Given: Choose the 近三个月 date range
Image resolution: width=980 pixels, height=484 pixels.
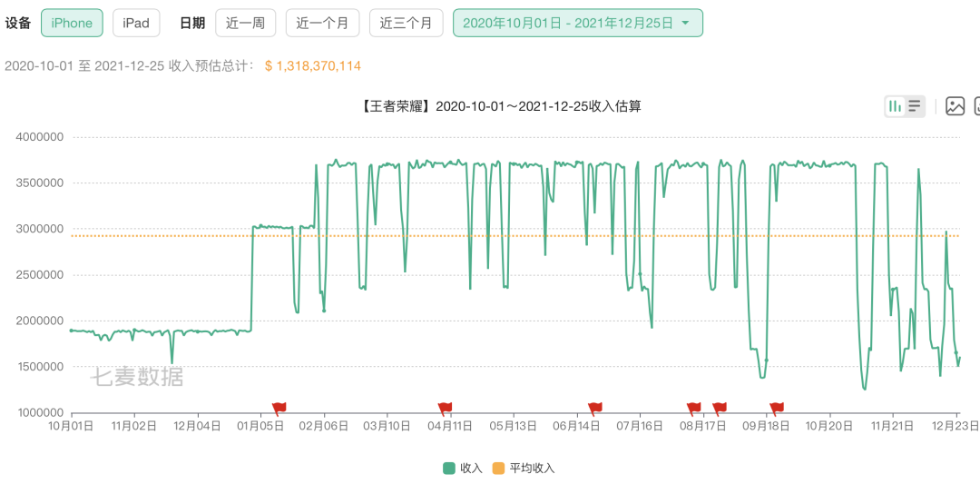Looking at the screenshot, I should click(x=407, y=23).
